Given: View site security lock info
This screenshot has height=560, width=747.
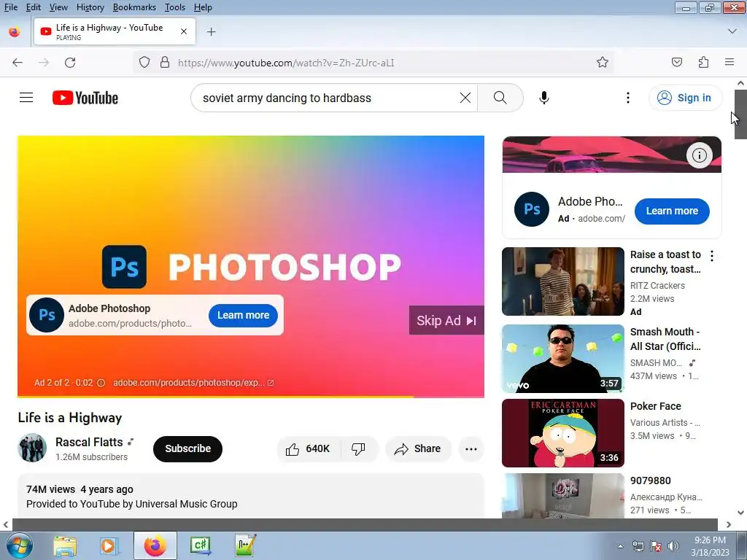Looking at the screenshot, I should coord(165,63).
